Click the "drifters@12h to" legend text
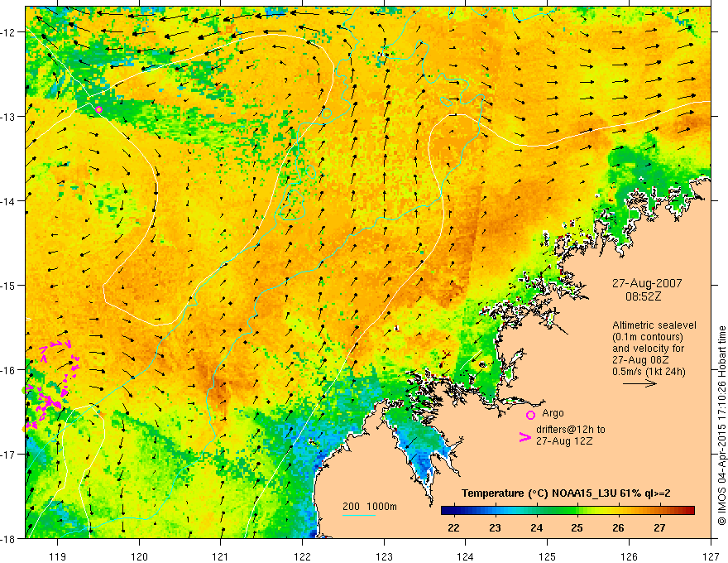This screenshot has height=563, width=728. (x=571, y=430)
